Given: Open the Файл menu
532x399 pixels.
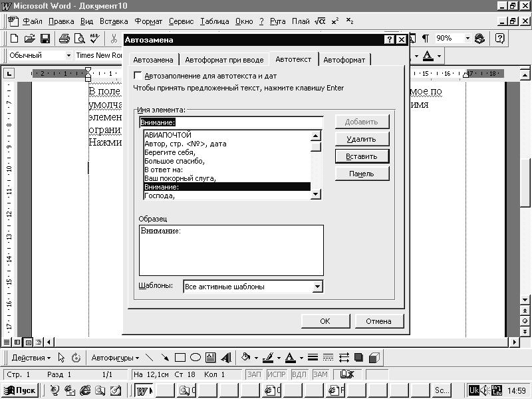Looking at the screenshot, I should pos(32,21).
